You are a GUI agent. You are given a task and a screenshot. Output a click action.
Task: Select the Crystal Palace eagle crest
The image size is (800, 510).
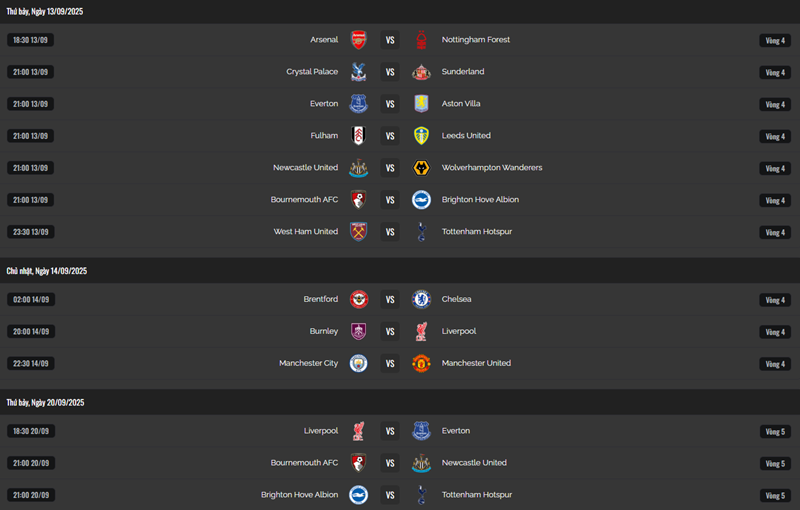(359, 72)
